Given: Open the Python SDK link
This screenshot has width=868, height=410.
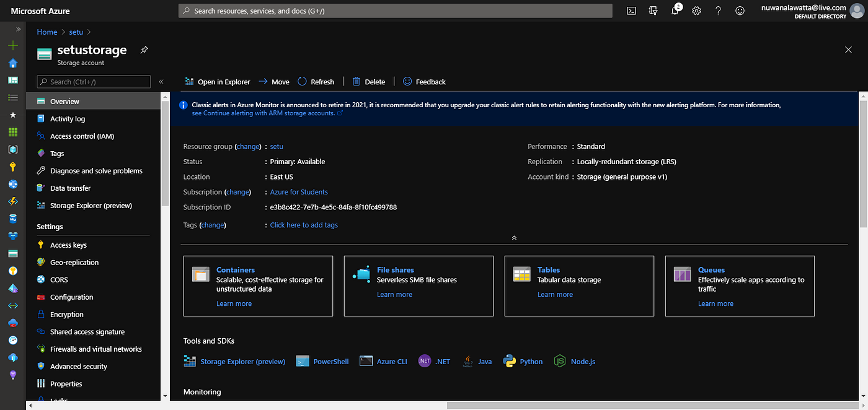Looking at the screenshot, I should tap(523, 362).
